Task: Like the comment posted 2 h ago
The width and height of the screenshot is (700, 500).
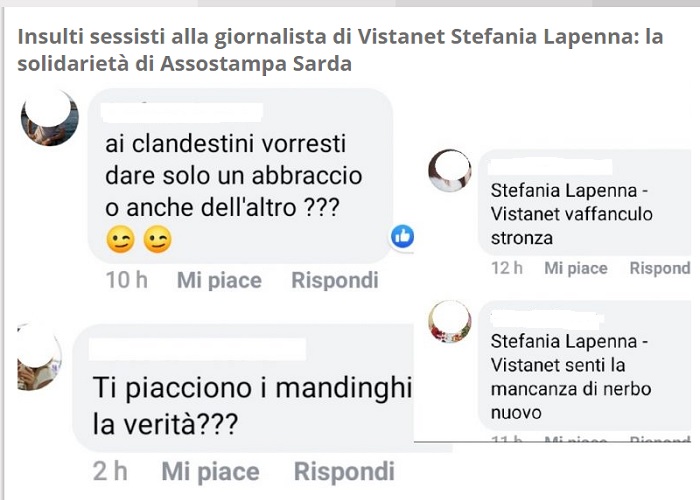Action: coord(210,471)
